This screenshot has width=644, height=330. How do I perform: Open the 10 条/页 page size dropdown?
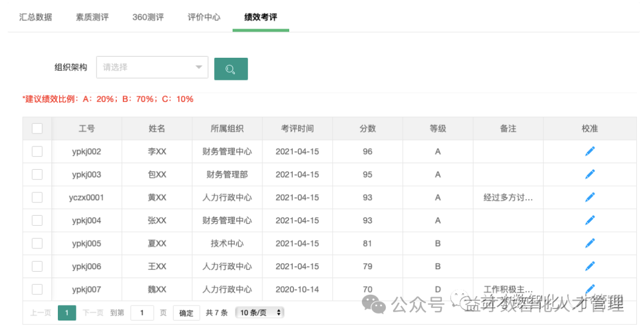pos(259,313)
